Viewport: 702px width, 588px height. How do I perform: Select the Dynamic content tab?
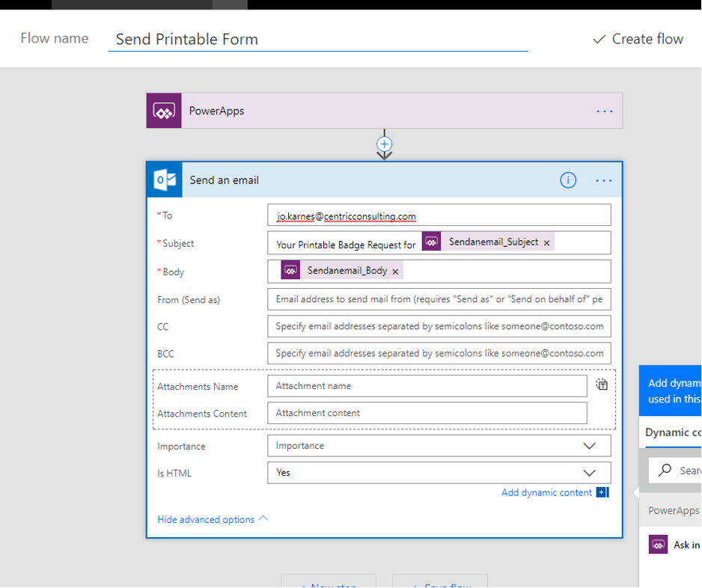(673, 432)
